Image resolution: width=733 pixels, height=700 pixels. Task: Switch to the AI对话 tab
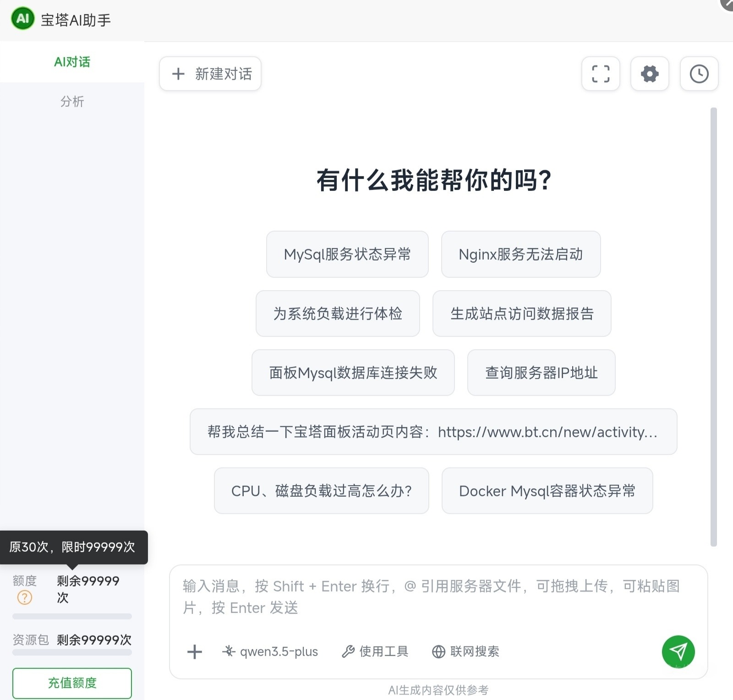click(72, 62)
